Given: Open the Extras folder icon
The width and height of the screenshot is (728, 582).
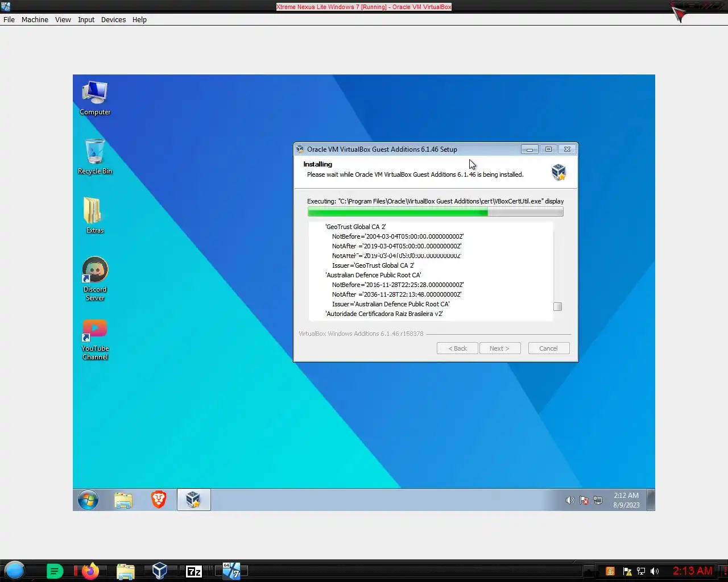Looking at the screenshot, I should click(94, 215).
